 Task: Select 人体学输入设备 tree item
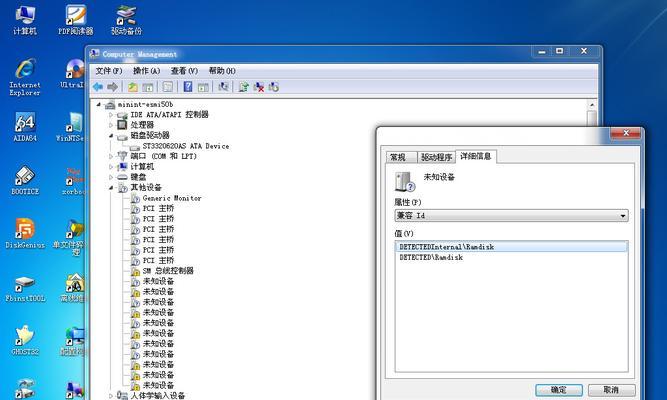pyautogui.click(x=157, y=395)
